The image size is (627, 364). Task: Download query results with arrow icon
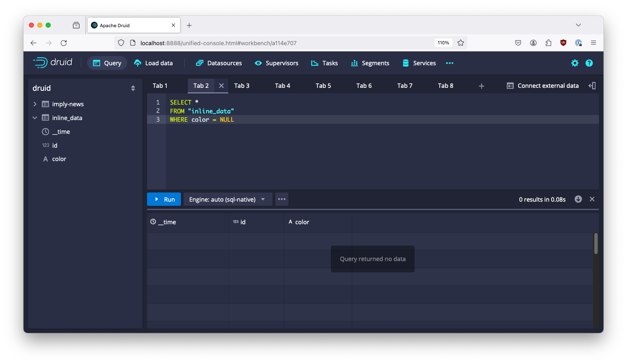578,199
